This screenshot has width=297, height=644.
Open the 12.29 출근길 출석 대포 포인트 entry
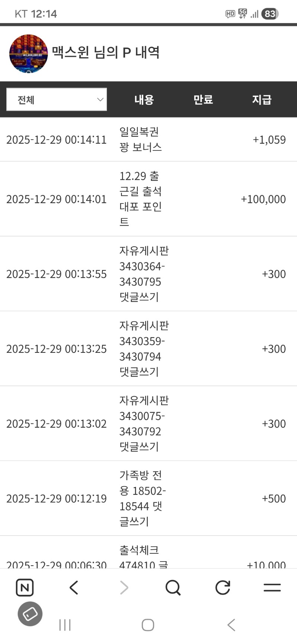140,199
